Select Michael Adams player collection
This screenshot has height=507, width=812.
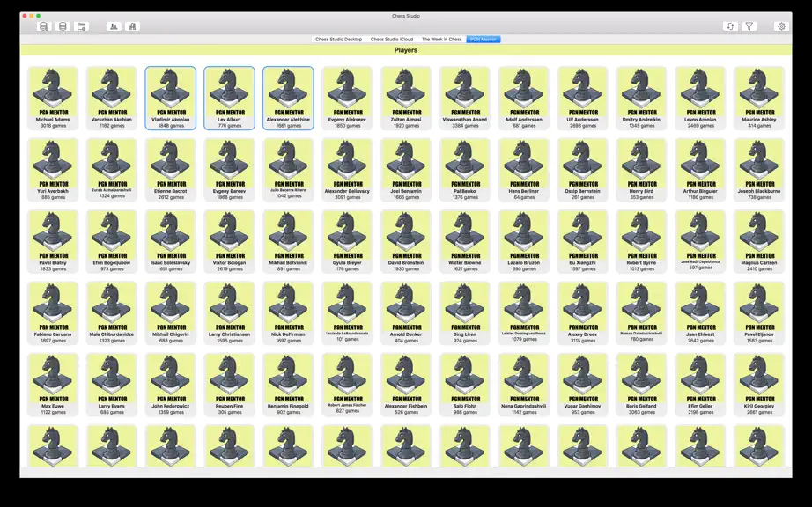pos(53,98)
